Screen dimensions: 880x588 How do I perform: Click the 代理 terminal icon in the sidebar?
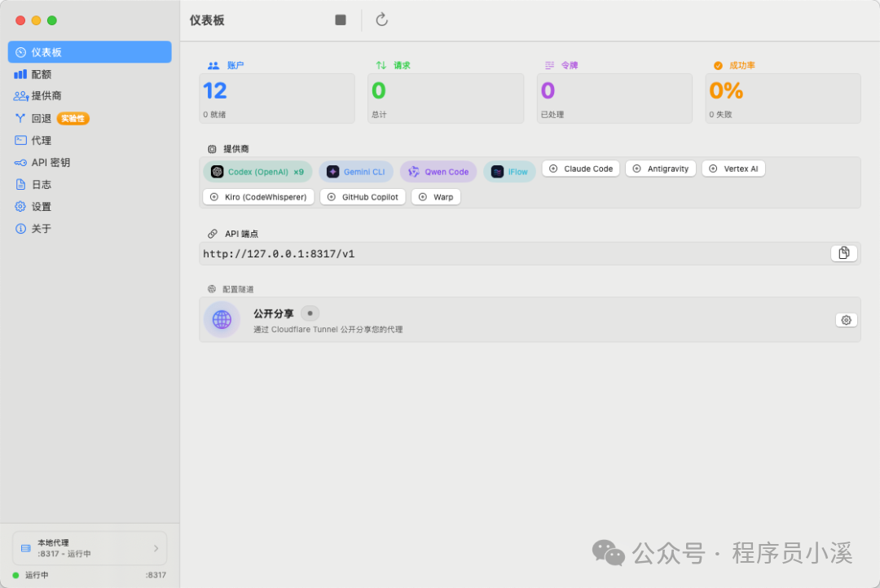[20, 140]
